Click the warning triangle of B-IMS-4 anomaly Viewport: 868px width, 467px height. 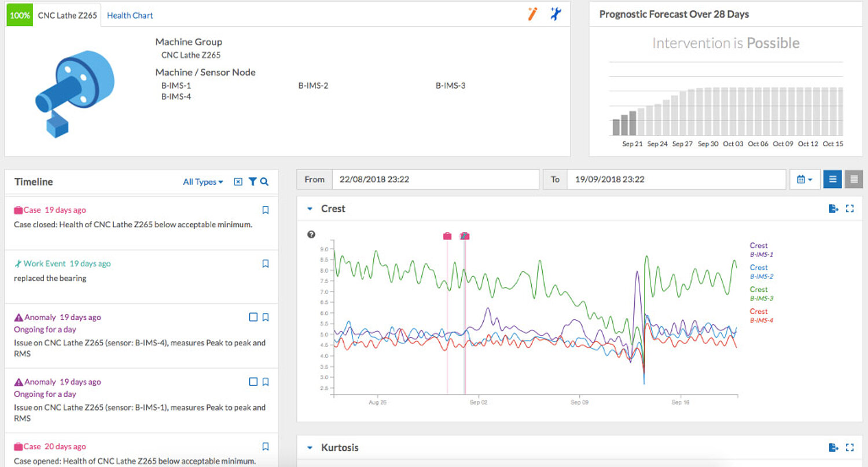coord(19,317)
